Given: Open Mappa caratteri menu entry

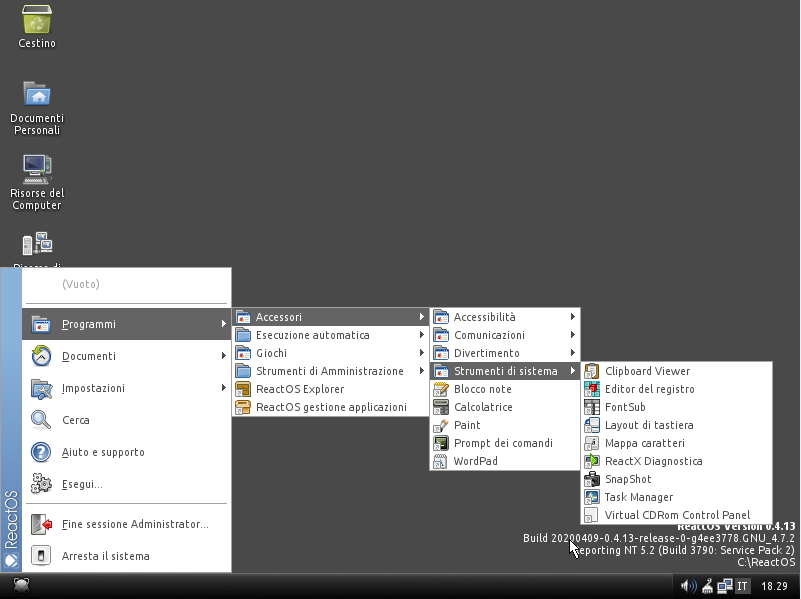Looking at the screenshot, I should (x=644, y=443).
